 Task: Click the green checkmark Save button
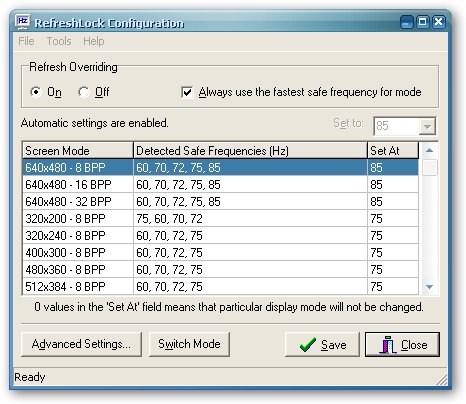322,344
